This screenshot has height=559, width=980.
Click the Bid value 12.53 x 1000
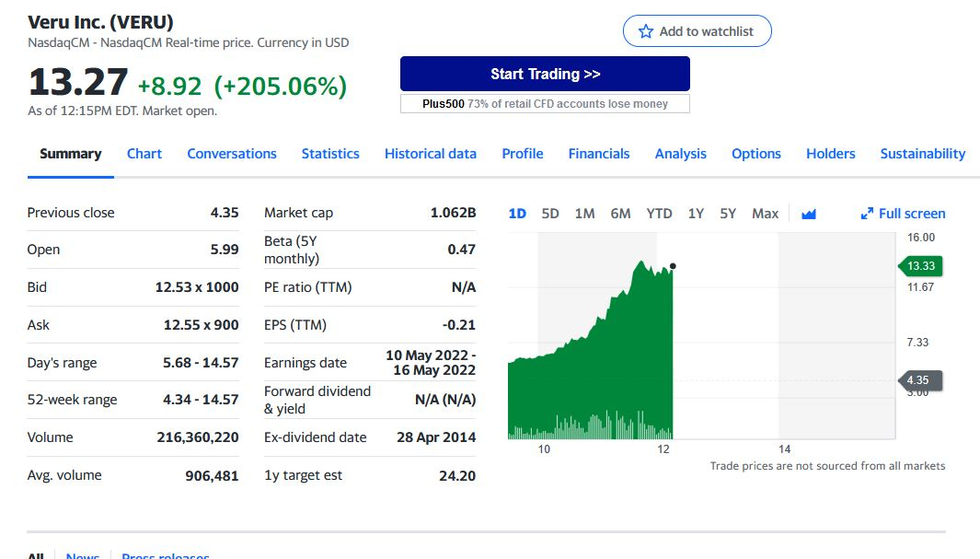point(197,287)
